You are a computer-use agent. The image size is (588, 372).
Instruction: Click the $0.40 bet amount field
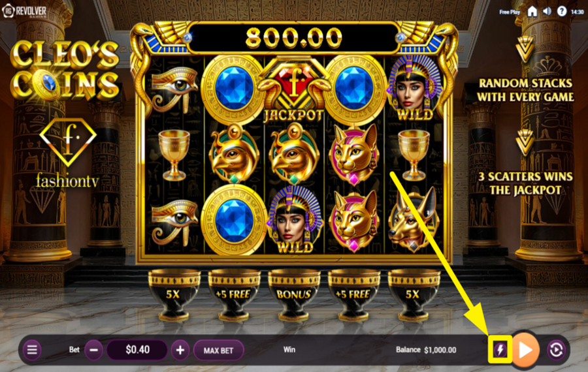(137, 350)
